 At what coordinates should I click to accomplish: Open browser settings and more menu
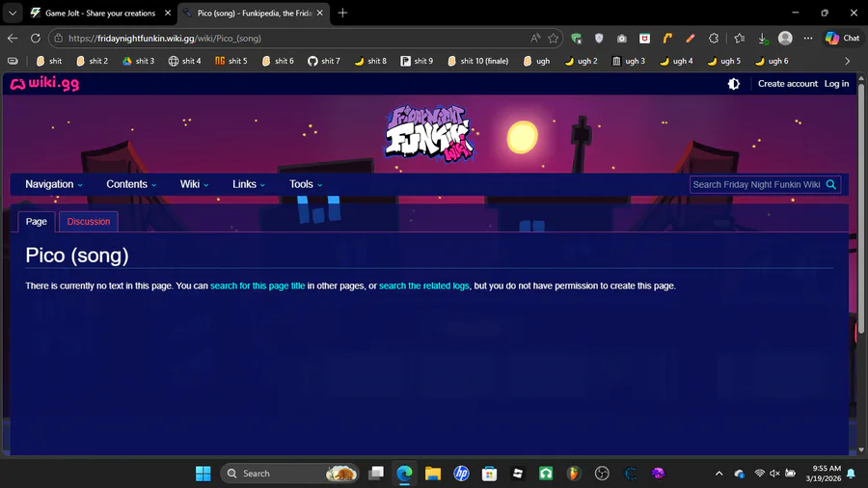808,39
